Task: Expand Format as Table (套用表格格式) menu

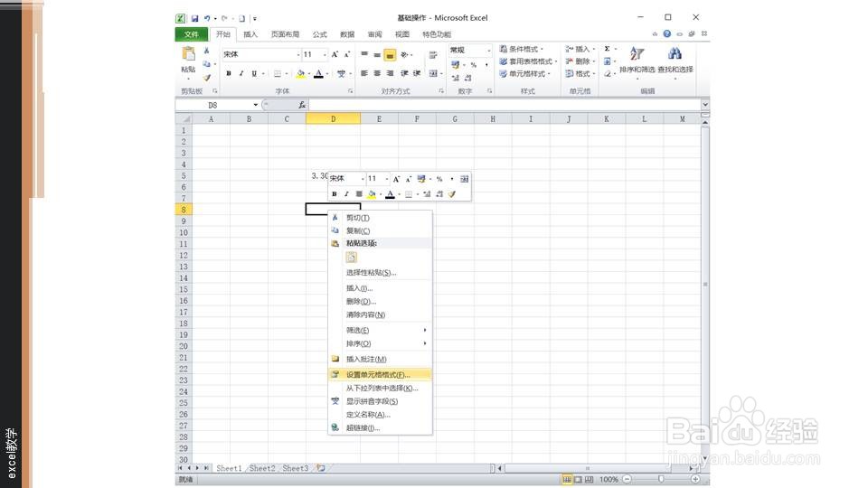Action: tap(528, 61)
